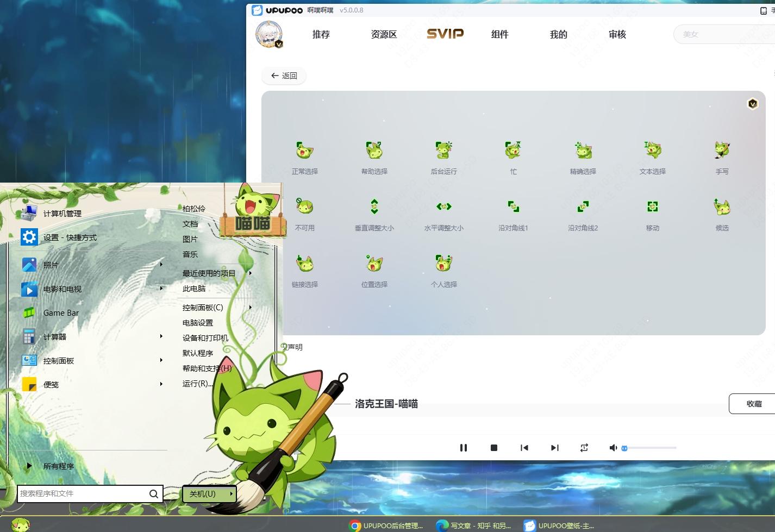Screen dimensions: 775x532
Task: Click the 返回 back button
Action: click(x=284, y=76)
